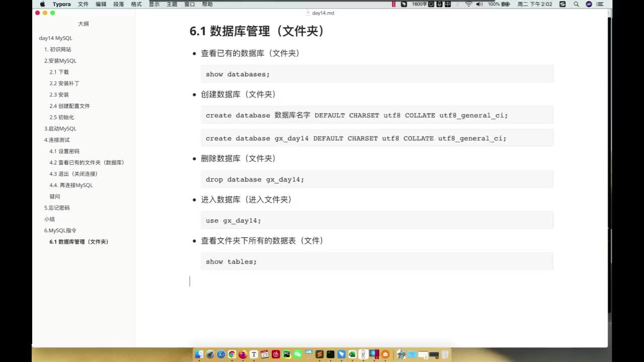Jump to outline item 2.3 安装

(59, 95)
